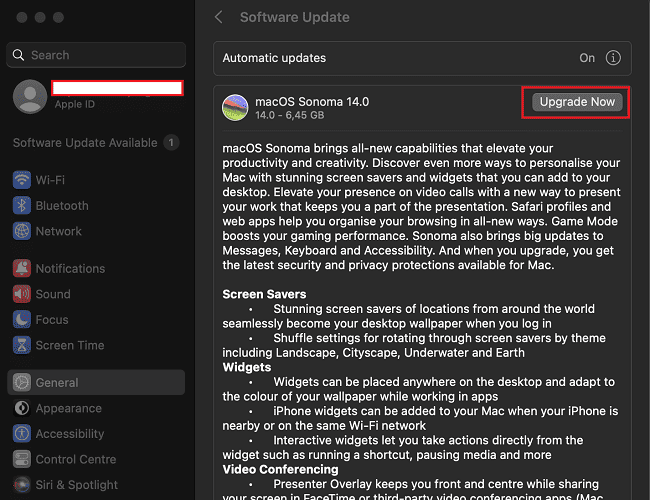
Task: Open Automatic updates info button
Action: click(611, 58)
